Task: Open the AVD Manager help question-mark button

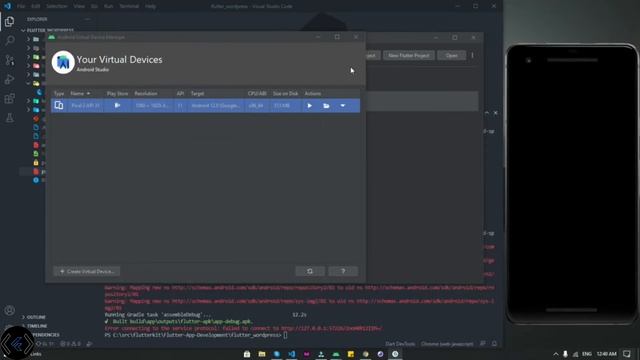Action: (x=343, y=271)
